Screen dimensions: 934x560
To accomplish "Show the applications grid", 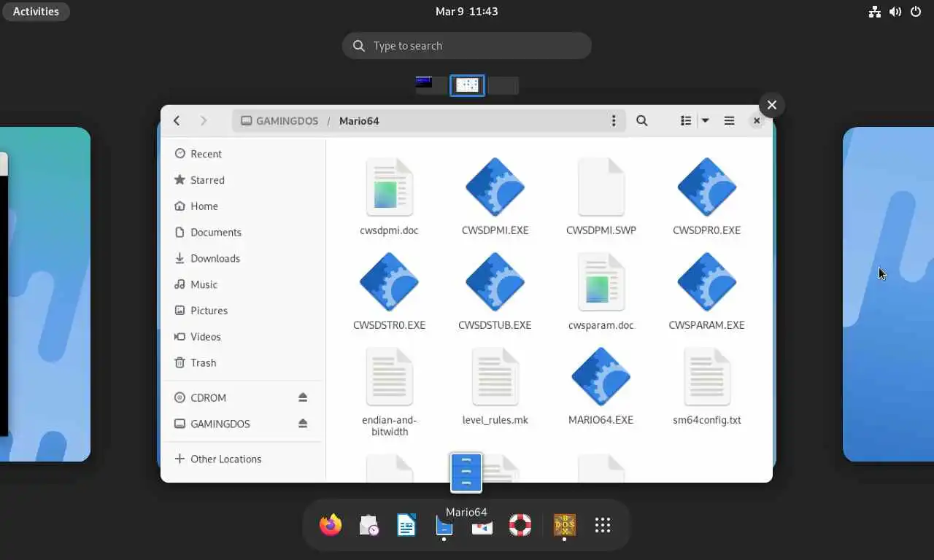I will pos(603,525).
